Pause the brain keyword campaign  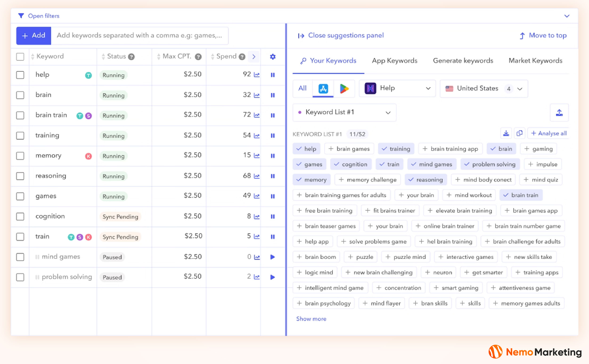[x=273, y=95]
